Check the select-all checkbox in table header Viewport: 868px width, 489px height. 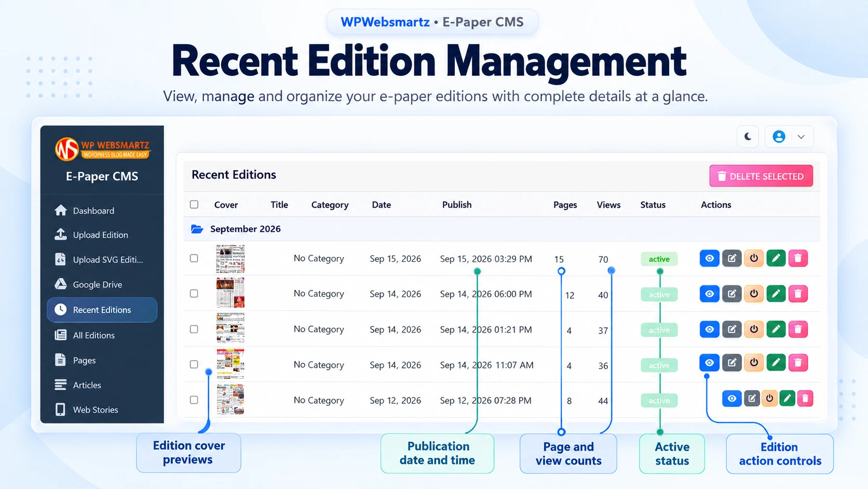[x=194, y=204]
